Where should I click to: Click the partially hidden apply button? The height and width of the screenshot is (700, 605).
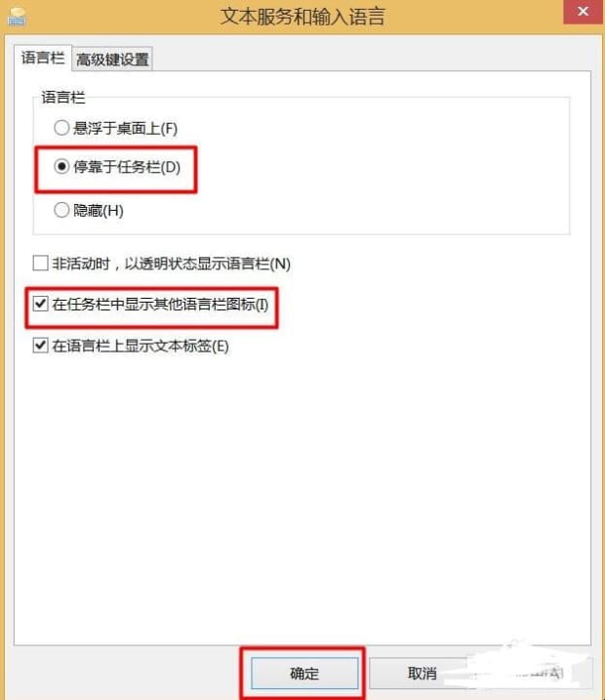pyautogui.click(x=540, y=673)
